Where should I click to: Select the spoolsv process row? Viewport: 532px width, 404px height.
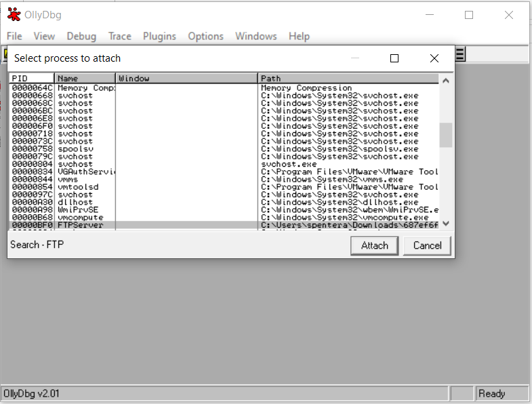(224, 149)
